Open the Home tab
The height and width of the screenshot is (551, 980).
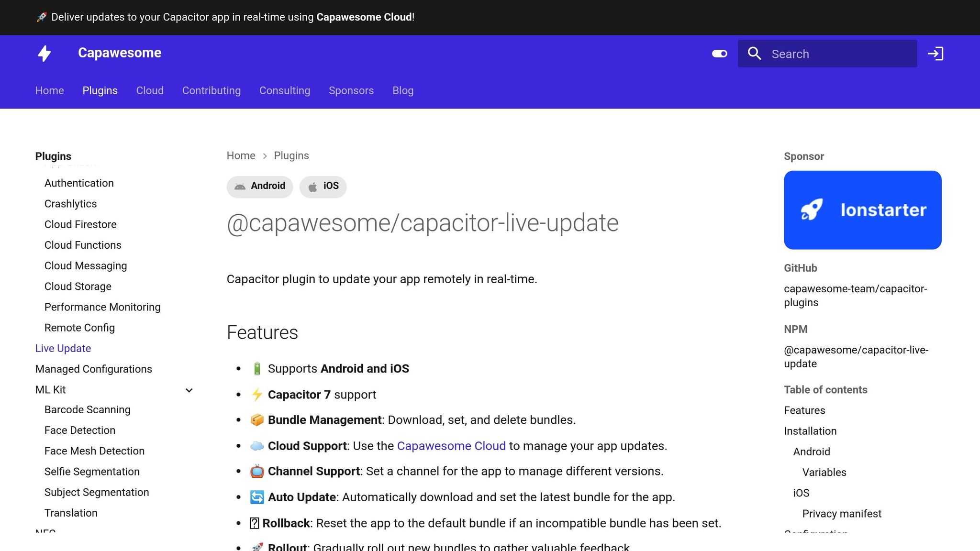point(49,90)
